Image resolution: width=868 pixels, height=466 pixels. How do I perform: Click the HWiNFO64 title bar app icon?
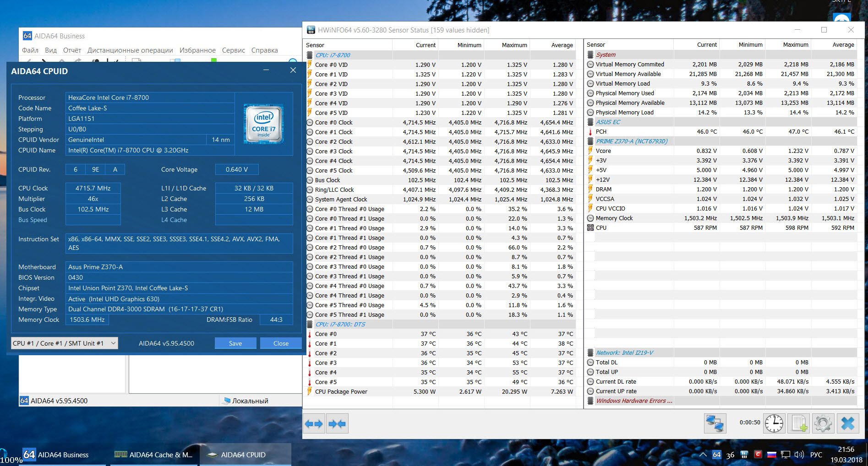click(311, 30)
